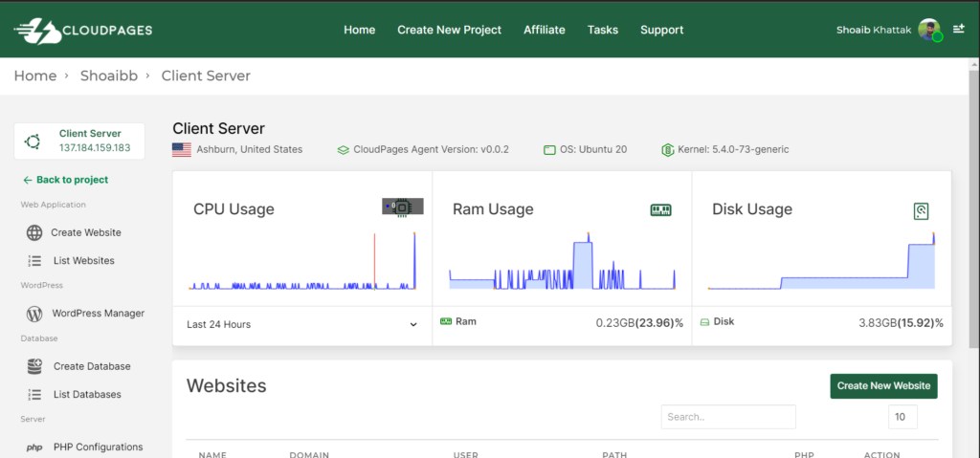Click the CPU chip icon
Image resolution: width=980 pixels, height=458 pixels.
[403, 207]
